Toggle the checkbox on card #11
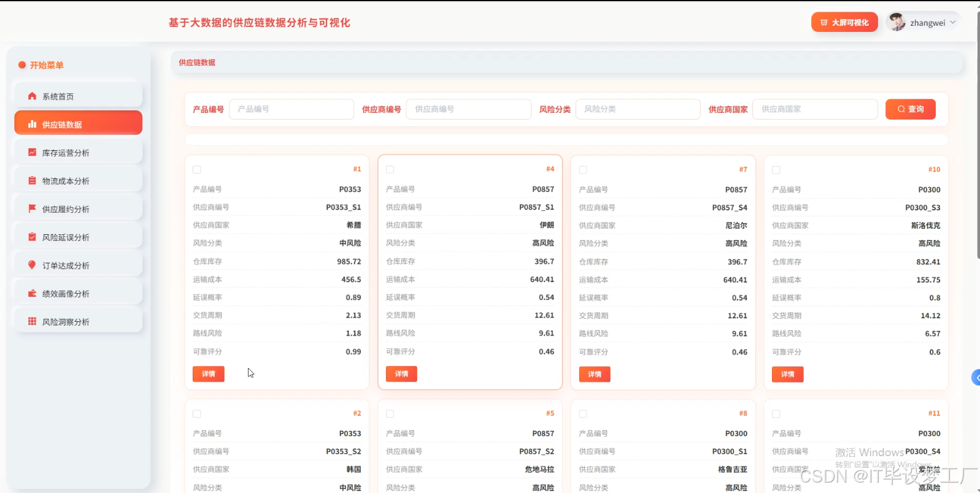Screen dimensions: 980x493 tap(776, 414)
